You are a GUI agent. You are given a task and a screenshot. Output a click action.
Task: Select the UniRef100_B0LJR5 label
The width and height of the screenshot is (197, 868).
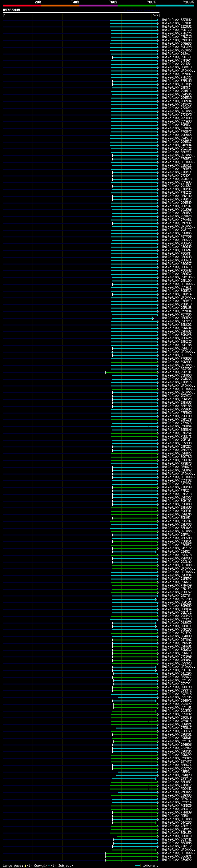pyautogui.click(x=176, y=47)
